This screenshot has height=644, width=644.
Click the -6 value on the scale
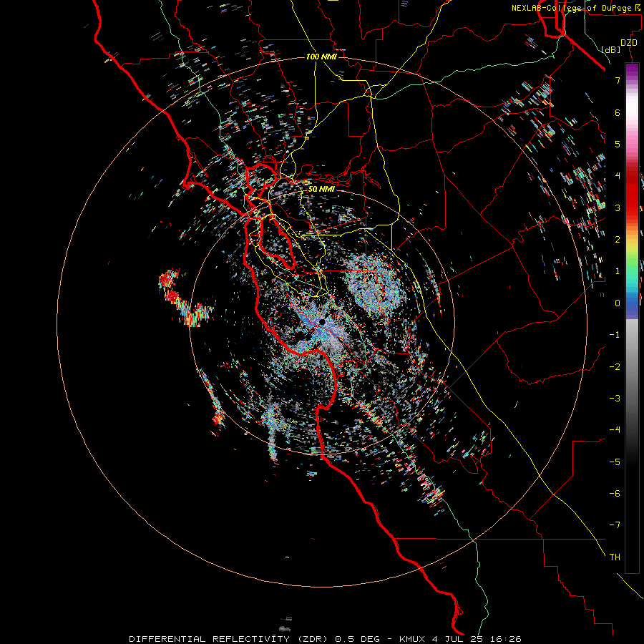615,494
